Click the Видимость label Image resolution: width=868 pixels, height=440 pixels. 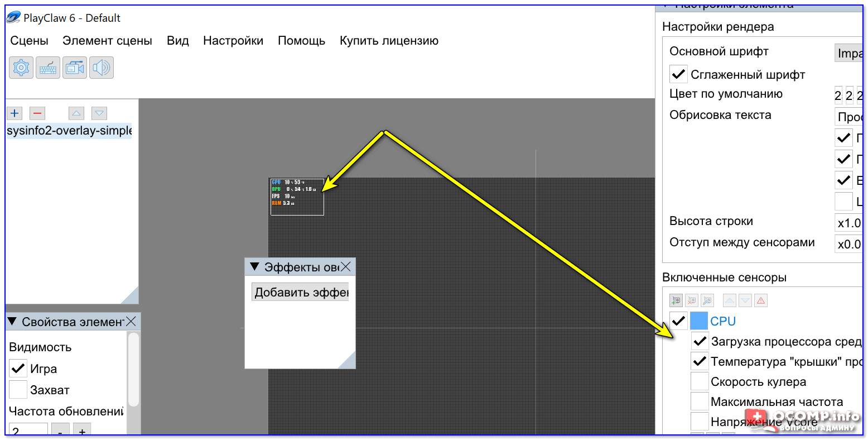click(x=40, y=347)
